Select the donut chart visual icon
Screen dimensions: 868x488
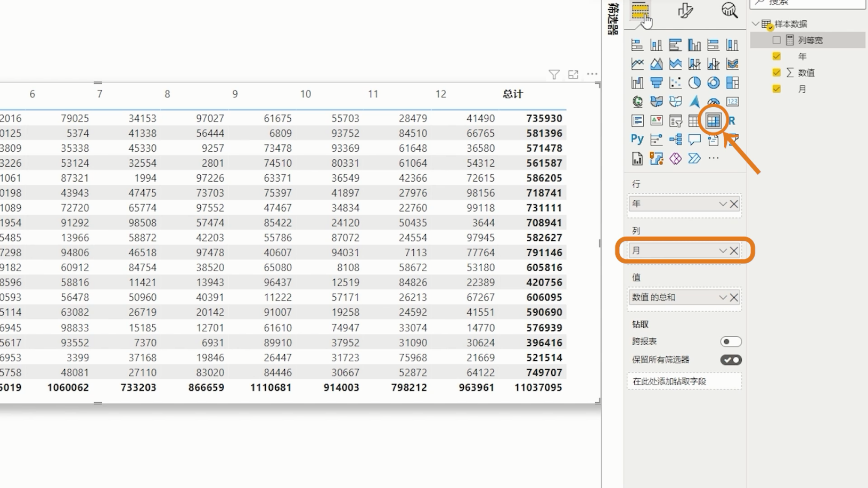(x=714, y=83)
